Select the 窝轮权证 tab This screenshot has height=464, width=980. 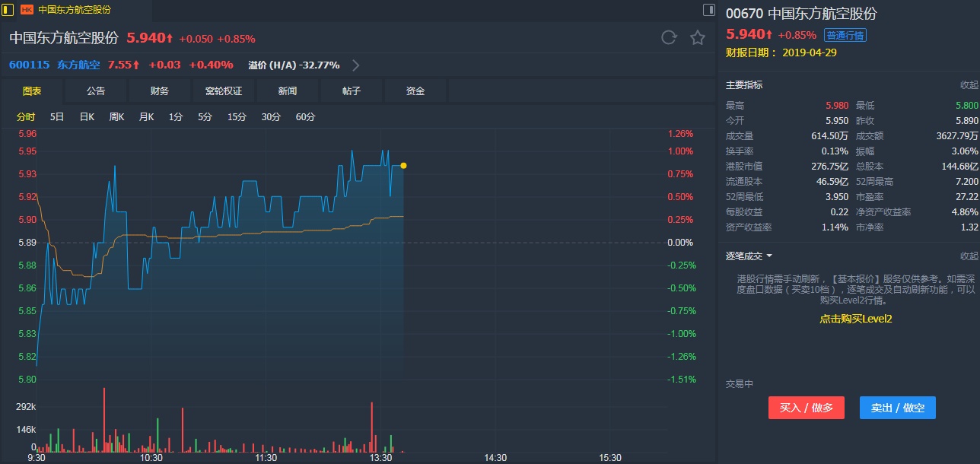tap(224, 91)
